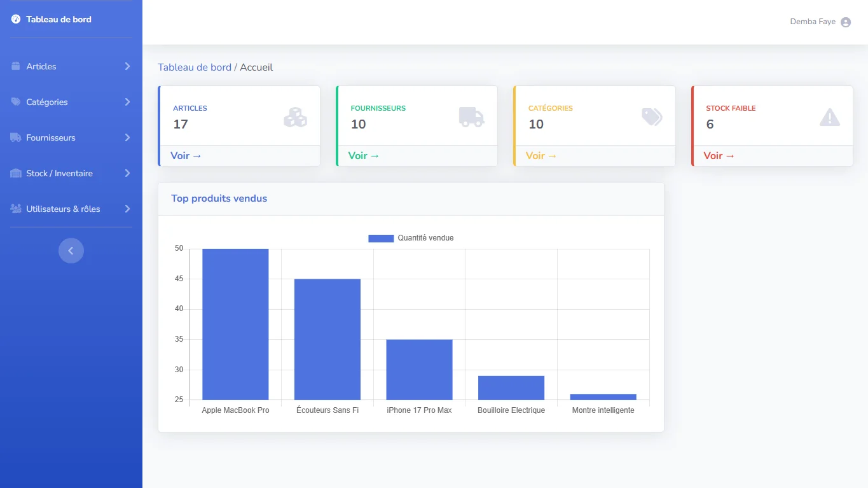Open the Demba Faye user menu

point(812,22)
